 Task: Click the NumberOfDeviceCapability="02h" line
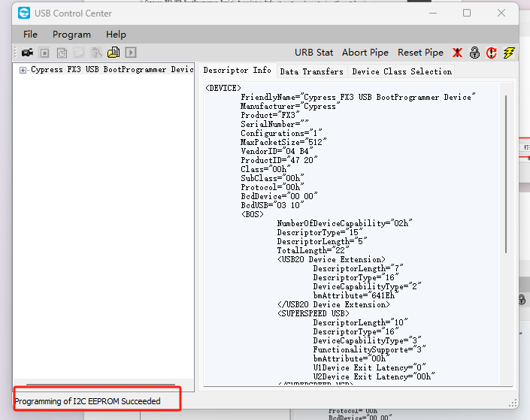point(344,223)
